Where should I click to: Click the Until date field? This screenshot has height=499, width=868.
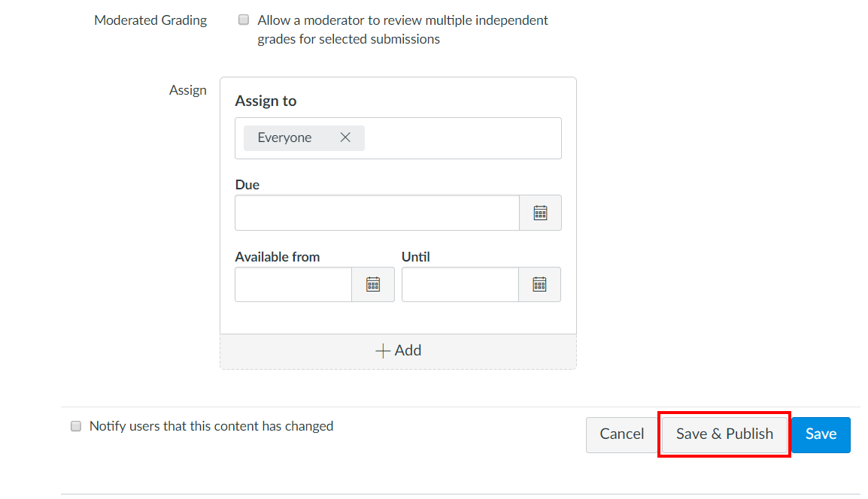tap(460, 284)
